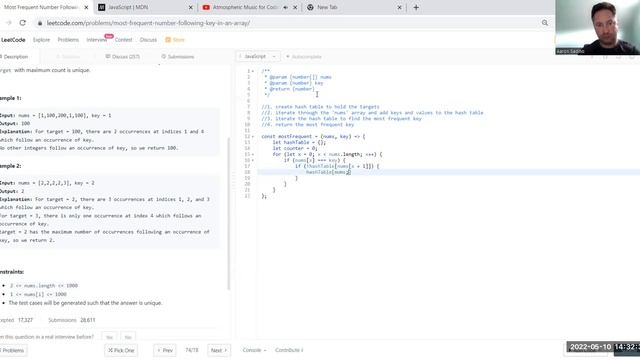640x360 pixels.
Task: Close the Atmospheric Music YouTube tab
Action: (x=295, y=7)
